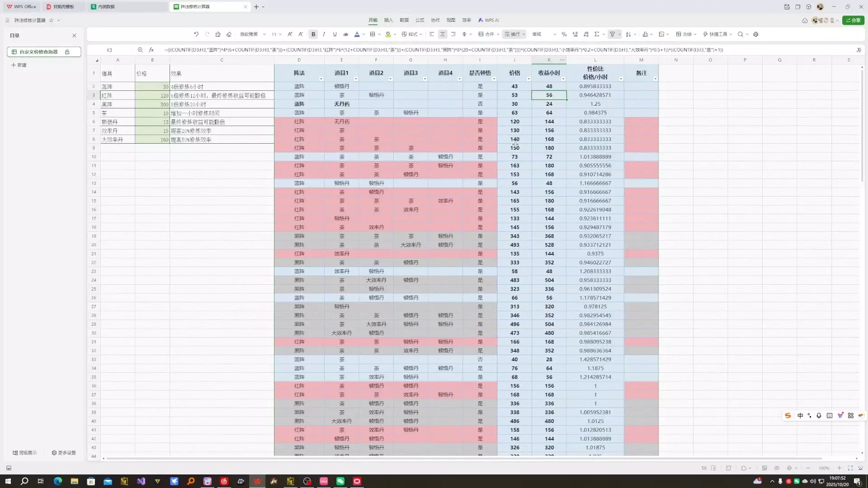Open filter dropdown on 价格 column header

point(528,79)
